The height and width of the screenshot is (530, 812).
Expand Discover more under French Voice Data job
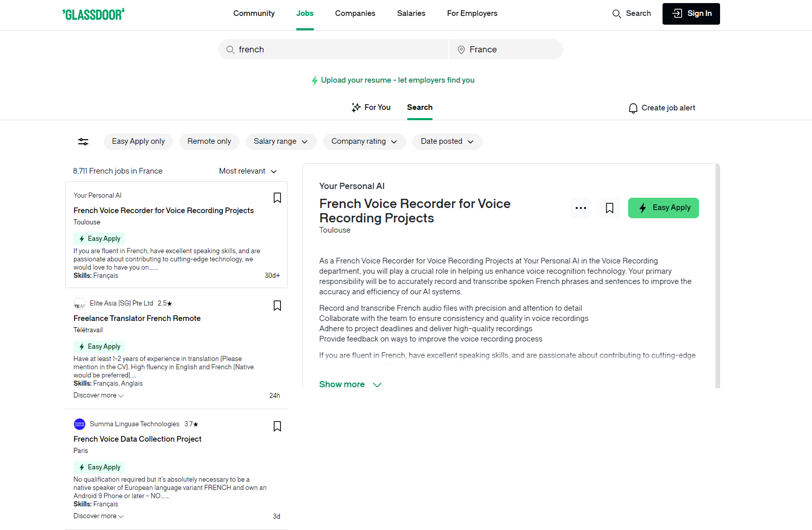[x=99, y=516]
